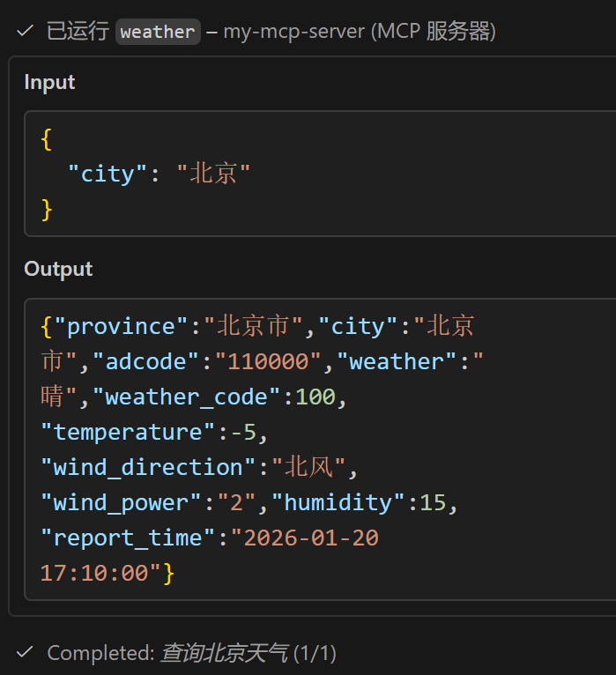This screenshot has width=616, height=675.
Task: Click the checkmark icon next to Completed
Action: pyautogui.click(x=25, y=653)
